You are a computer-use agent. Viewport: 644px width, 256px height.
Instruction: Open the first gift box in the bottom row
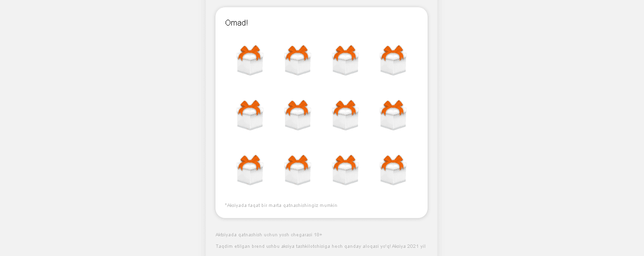(250, 170)
